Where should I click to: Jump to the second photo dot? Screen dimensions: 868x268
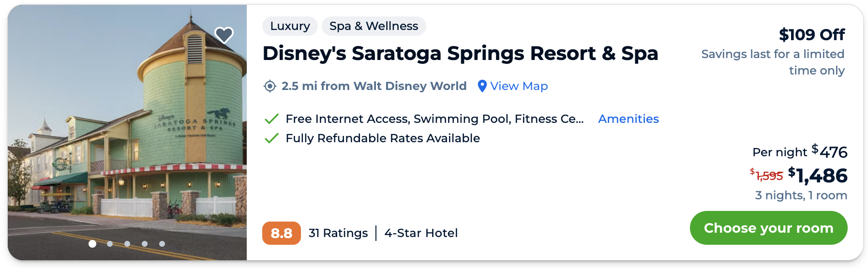[110, 244]
